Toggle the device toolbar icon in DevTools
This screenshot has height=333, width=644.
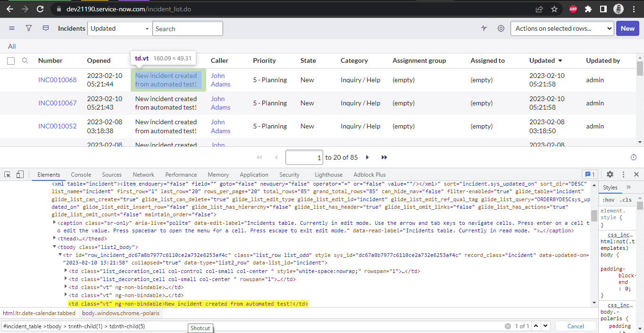(x=20, y=174)
